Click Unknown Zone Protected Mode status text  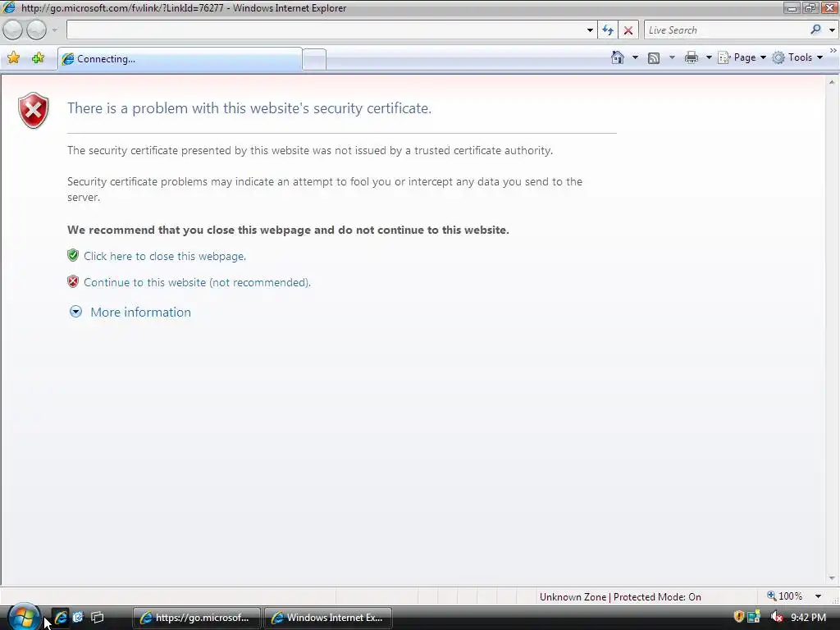pyautogui.click(x=620, y=597)
